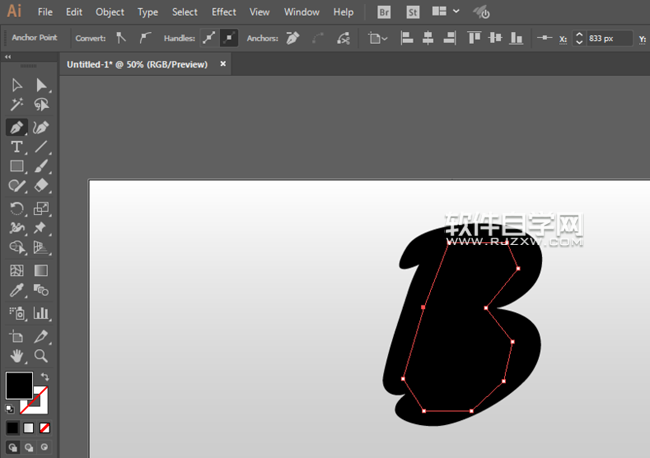
Task: Click the X coordinate input field
Action: pos(609,38)
